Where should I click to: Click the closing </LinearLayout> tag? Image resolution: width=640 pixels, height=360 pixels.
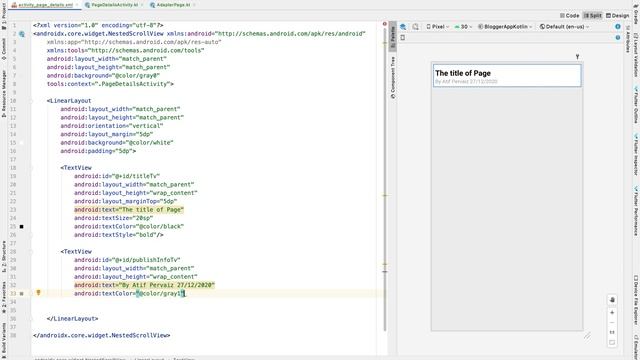[72, 318]
